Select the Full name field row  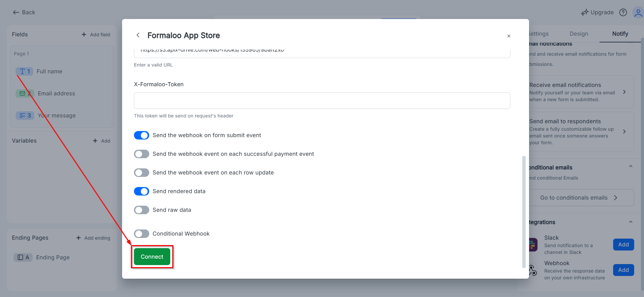[62, 71]
